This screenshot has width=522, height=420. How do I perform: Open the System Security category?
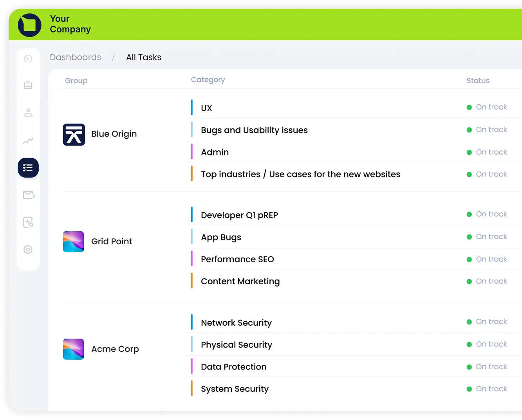click(x=235, y=389)
